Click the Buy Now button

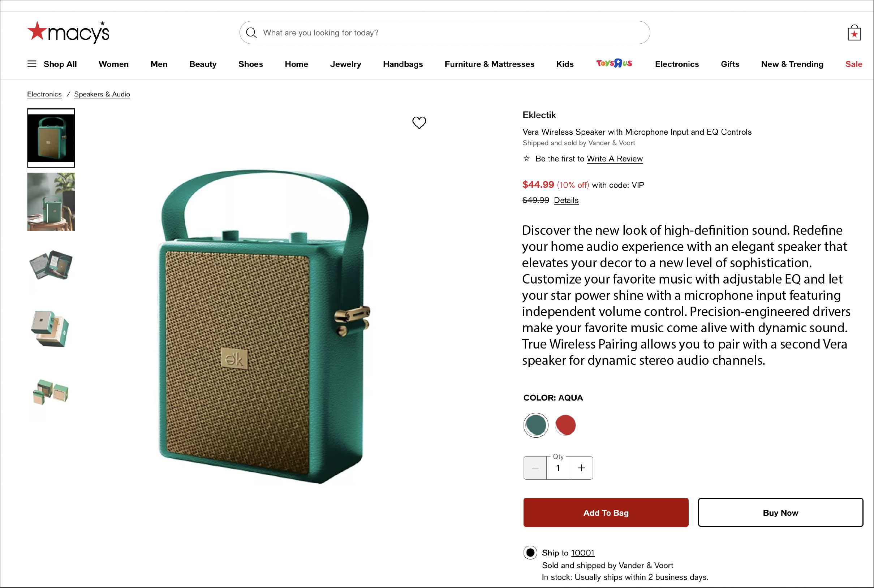(x=780, y=512)
